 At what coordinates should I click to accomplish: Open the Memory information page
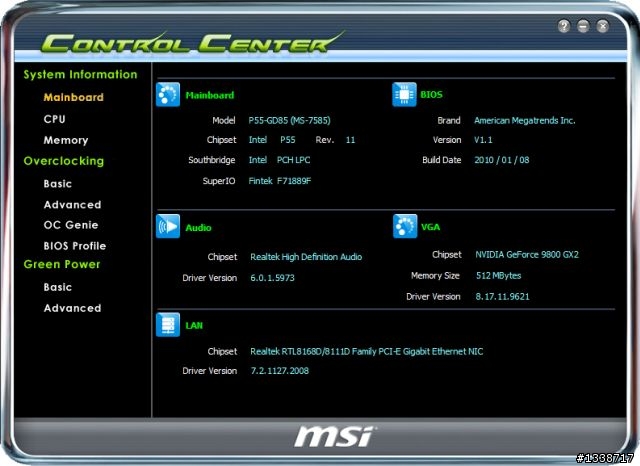point(66,140)
